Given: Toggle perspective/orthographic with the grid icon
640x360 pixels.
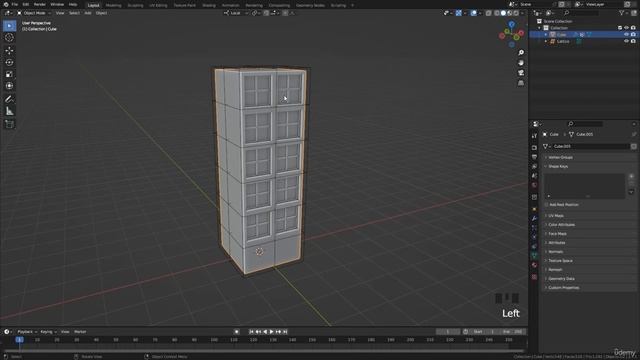Looking at the screenshot, I should click(521, 83).
